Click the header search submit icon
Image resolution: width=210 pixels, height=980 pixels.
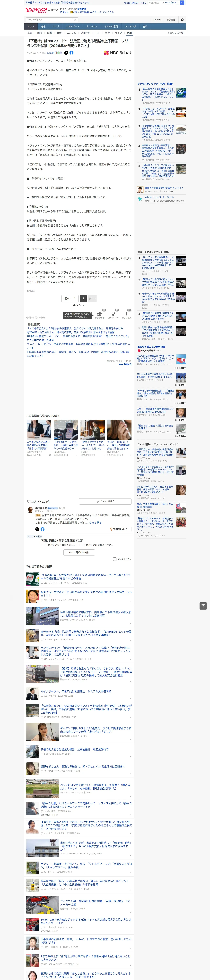click(x=182, y=3)
